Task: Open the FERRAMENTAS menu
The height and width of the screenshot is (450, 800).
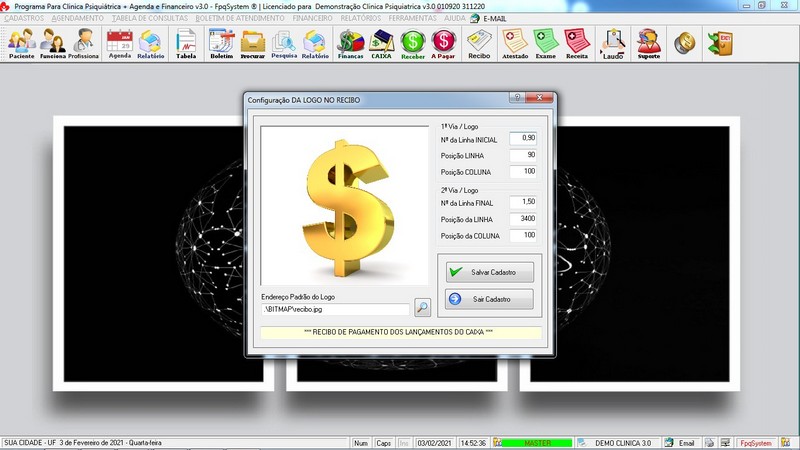Action: pyautogui.click(x=413, y=18)
